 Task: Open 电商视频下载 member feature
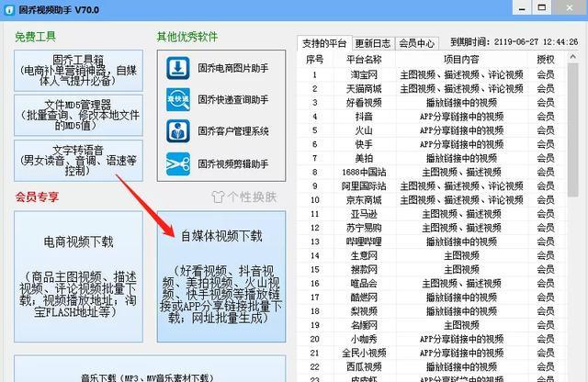point(78,276)
